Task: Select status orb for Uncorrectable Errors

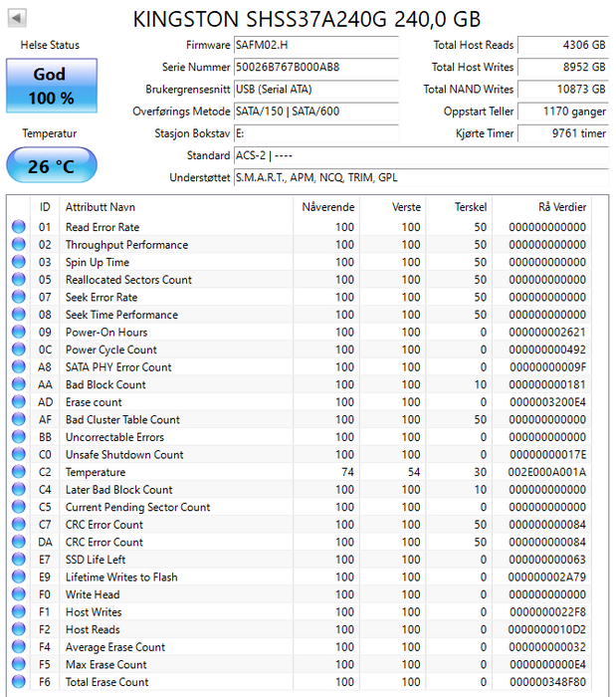Action: pyautogui.click(x=19, y=436)
